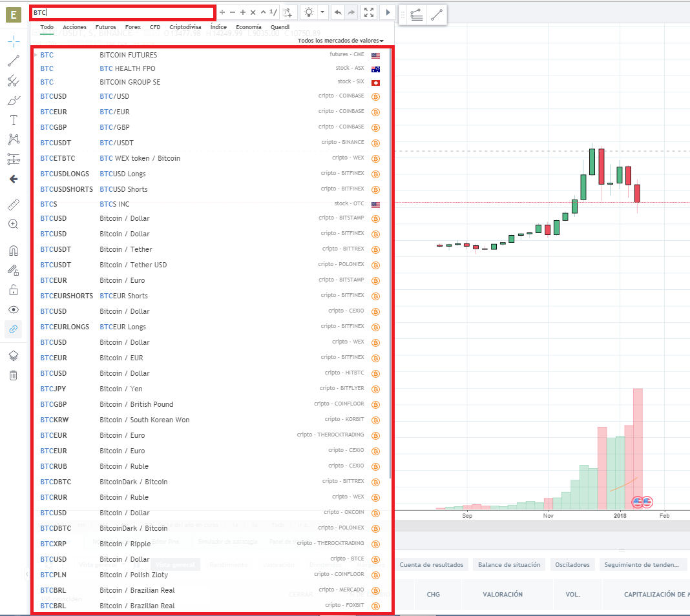
Task: Create an alert with the clock-plus icon
Action: point(287,12)
